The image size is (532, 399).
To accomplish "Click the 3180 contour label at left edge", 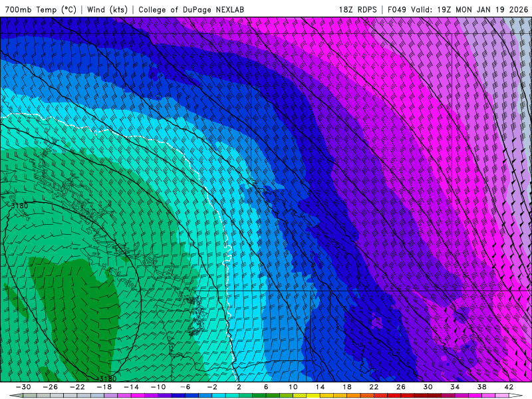I will click(x=20, y=206).
